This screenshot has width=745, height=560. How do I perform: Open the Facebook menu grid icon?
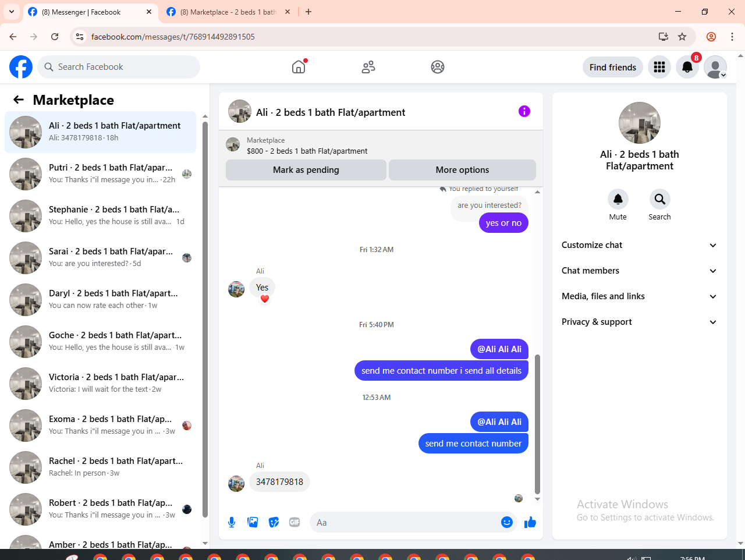[659, 67]
